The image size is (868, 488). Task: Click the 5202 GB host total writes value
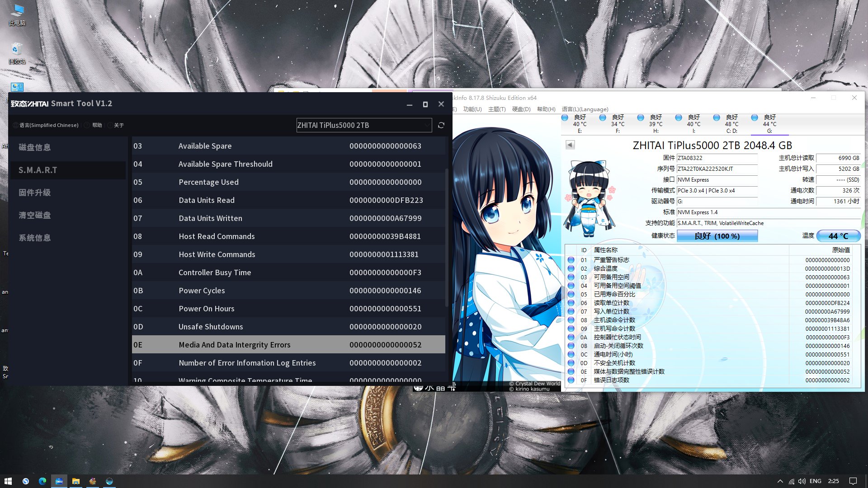tap(839, 169)
